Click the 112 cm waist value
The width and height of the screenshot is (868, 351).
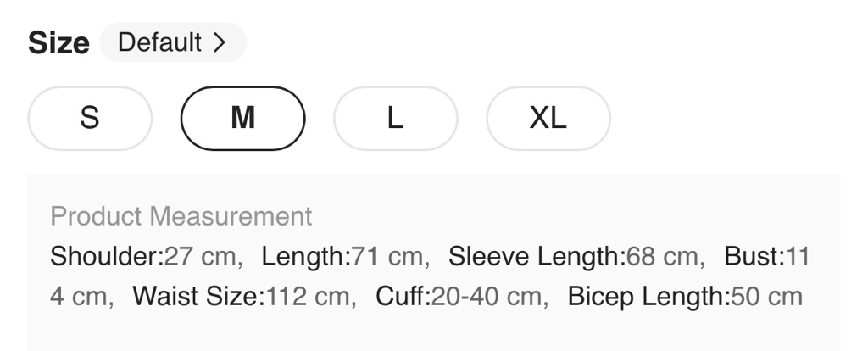click(306, 297)
